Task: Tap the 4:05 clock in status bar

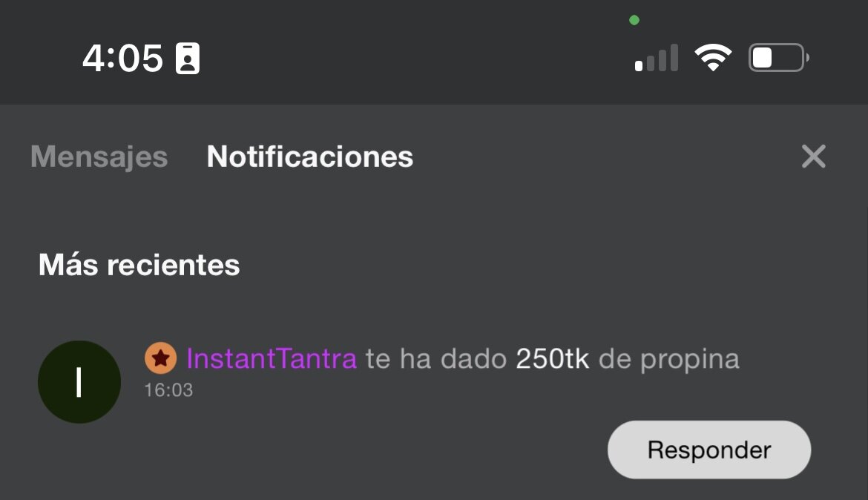Action: [x=122, y=59]
